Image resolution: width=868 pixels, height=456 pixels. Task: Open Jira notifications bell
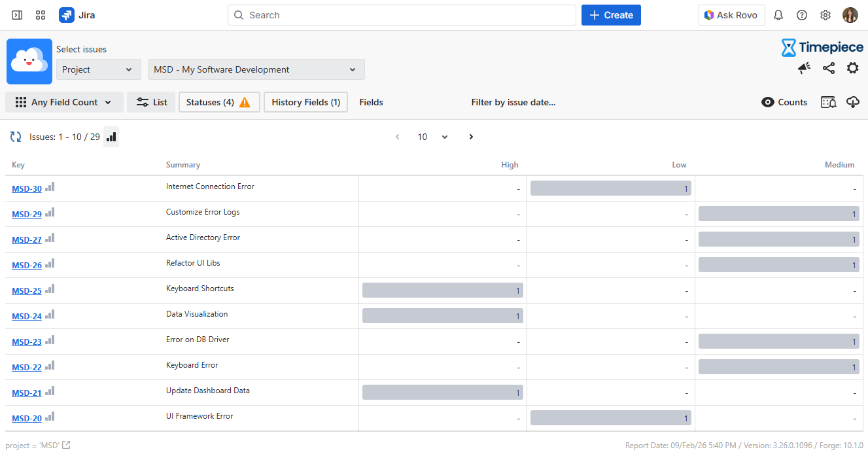(778, 15)
